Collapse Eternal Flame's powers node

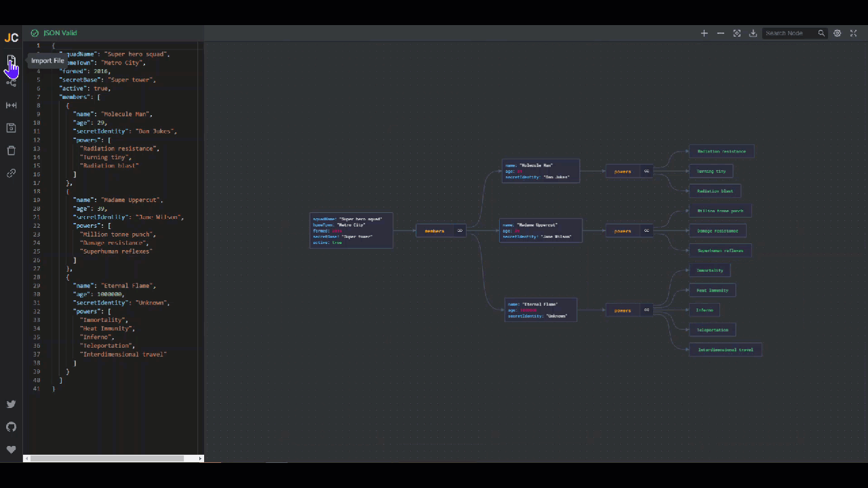click(646, 310)
